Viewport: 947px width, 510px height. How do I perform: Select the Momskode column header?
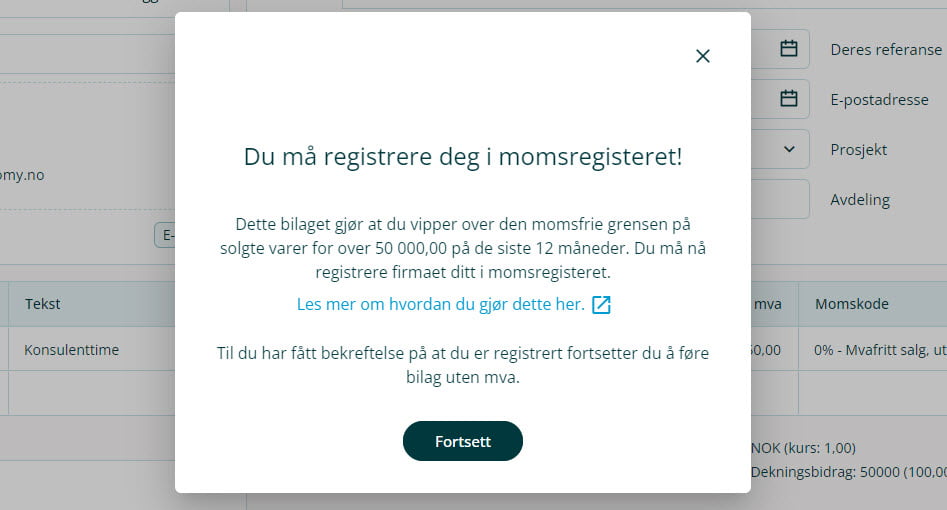tap(852, 304)
